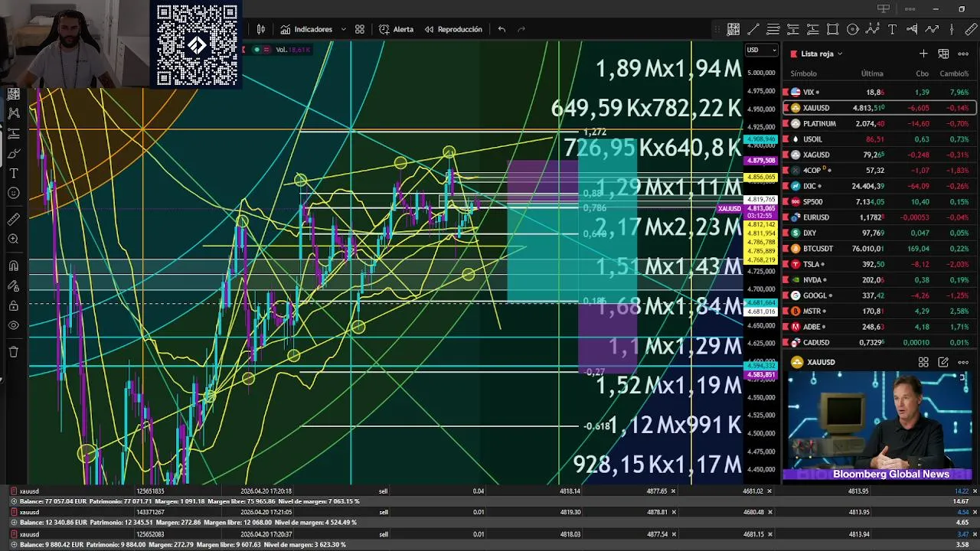The image size is (980, 551).
Task: Open the USD currency dropdown on price scale
Action: coord(762,50)
